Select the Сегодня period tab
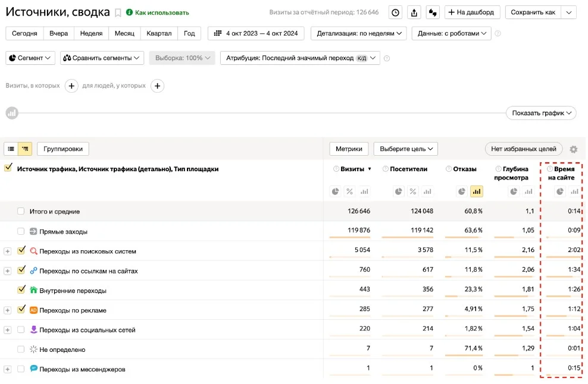The width and height of the screenshot is (588, 384). [24, 33]
